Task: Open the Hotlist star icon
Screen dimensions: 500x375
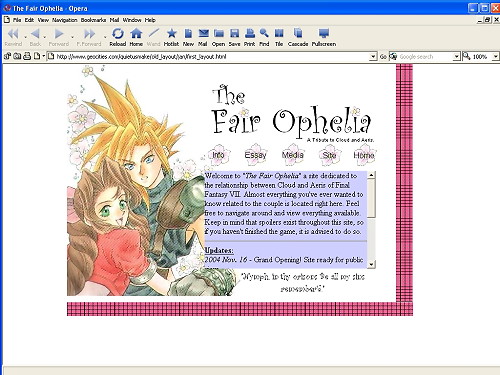Action: pos(171,37)
